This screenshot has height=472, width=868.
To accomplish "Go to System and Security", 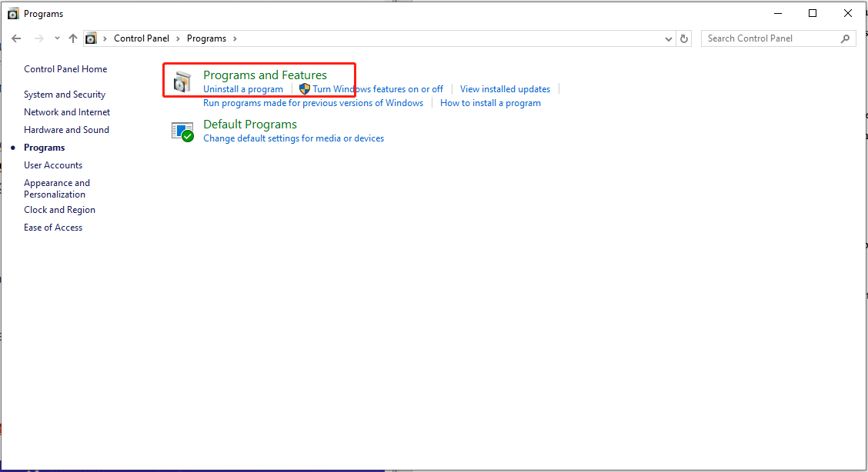I will point(65,94).
